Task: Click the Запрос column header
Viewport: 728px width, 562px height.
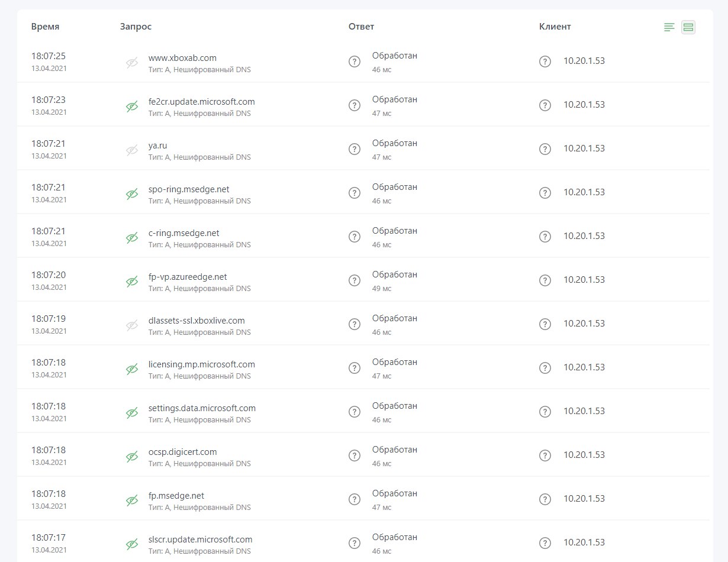Action: click(136, 27)
